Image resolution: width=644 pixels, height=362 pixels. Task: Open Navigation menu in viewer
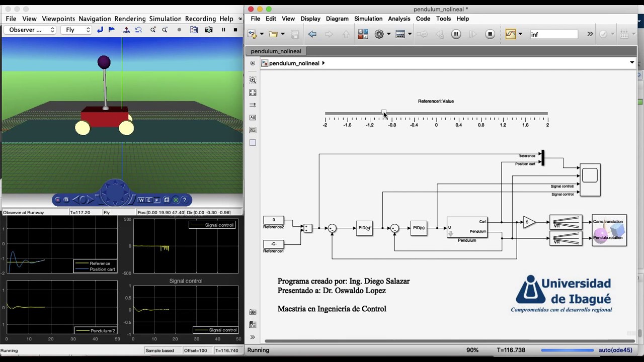95,19
